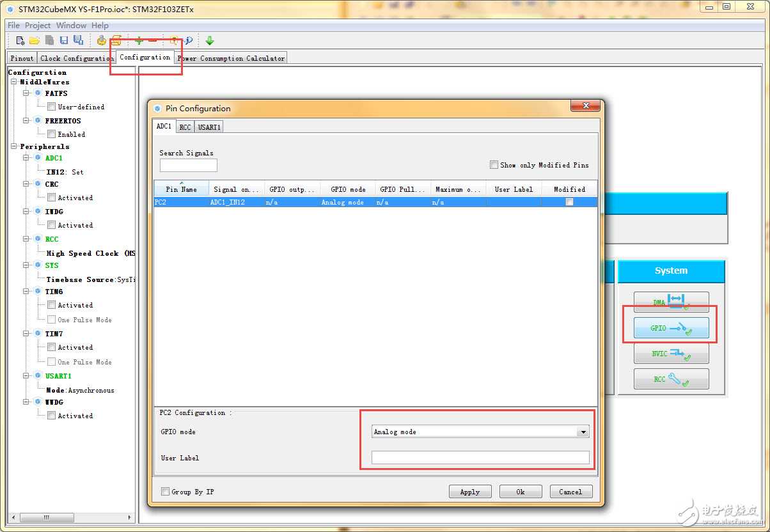The width and height of the screenshot is (770, 532).
Task: Click the green download arrow icon
Action: click(209, 40)
